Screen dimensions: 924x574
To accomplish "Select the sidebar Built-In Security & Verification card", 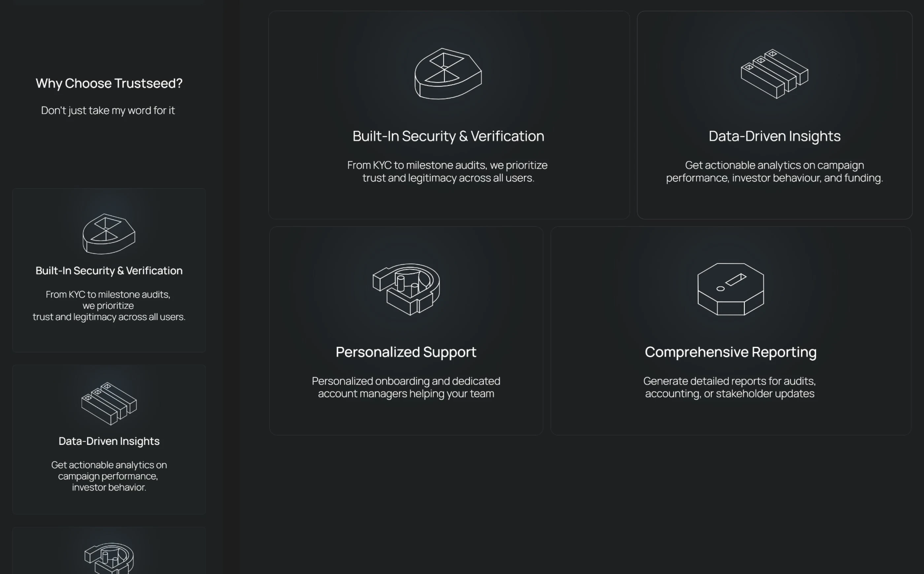I will (108, 269).
